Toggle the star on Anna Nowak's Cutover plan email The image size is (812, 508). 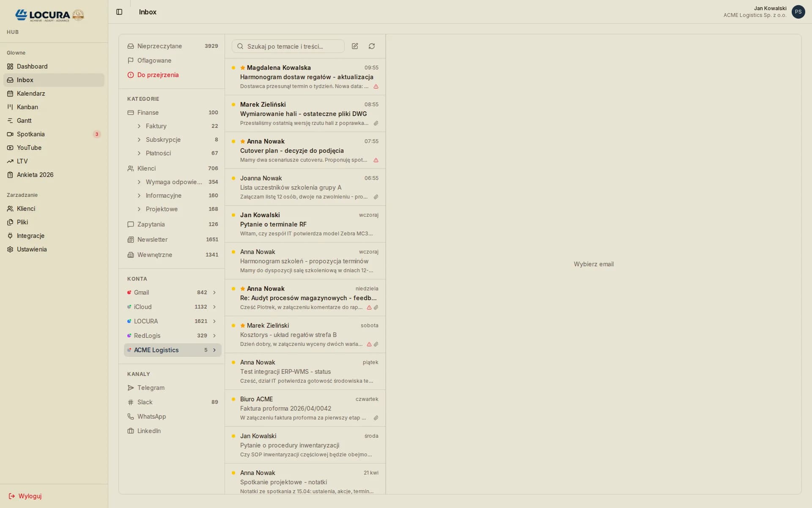242,141
